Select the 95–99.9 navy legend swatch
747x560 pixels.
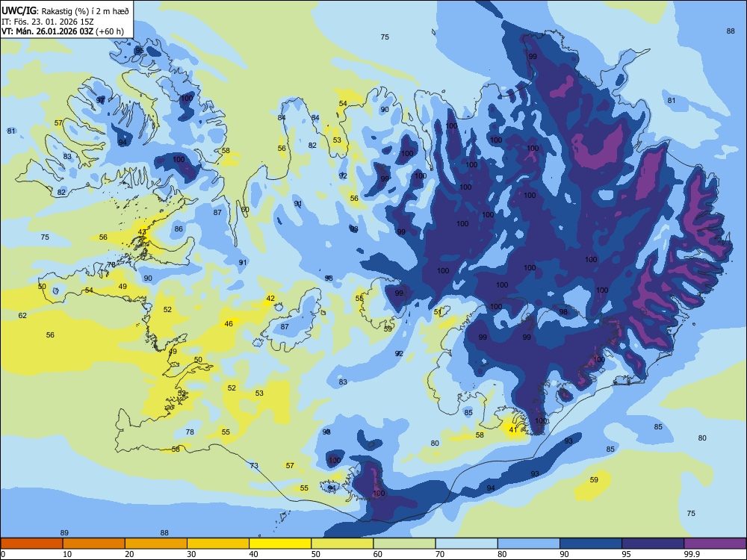(x=653, y=544)
